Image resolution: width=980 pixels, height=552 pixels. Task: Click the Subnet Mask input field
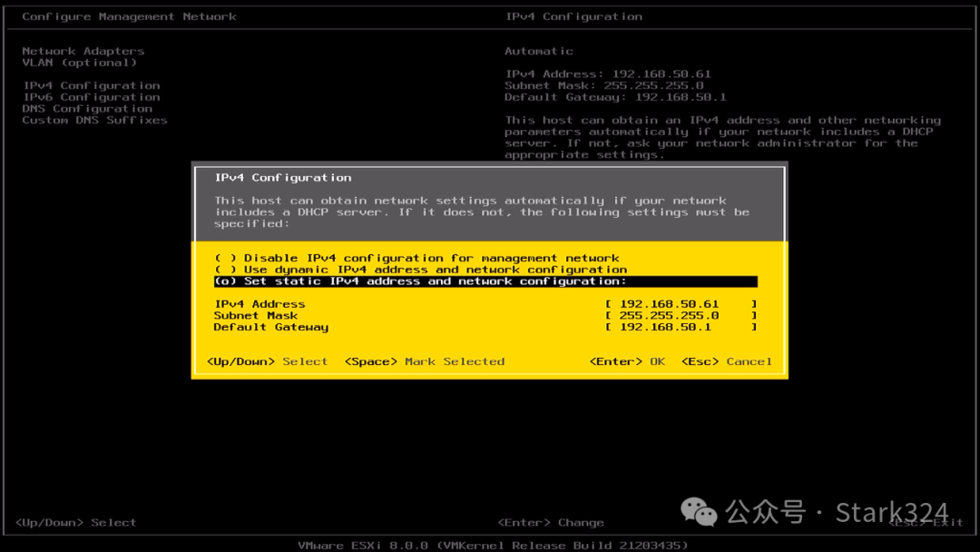(681, 316)
